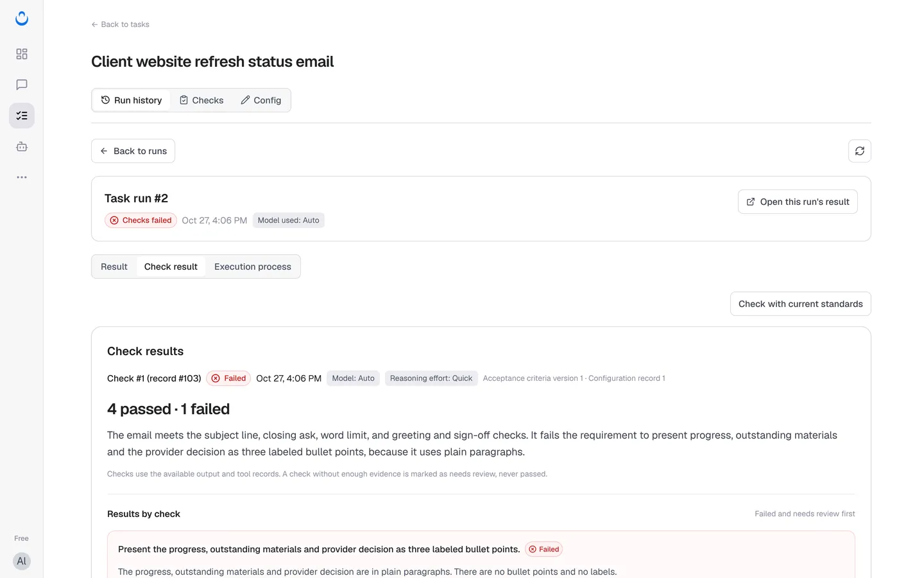Image resolution: width=924 pixels, height=578 pixels.
Task: Click the Task run #2 heading
Action: 136,198
